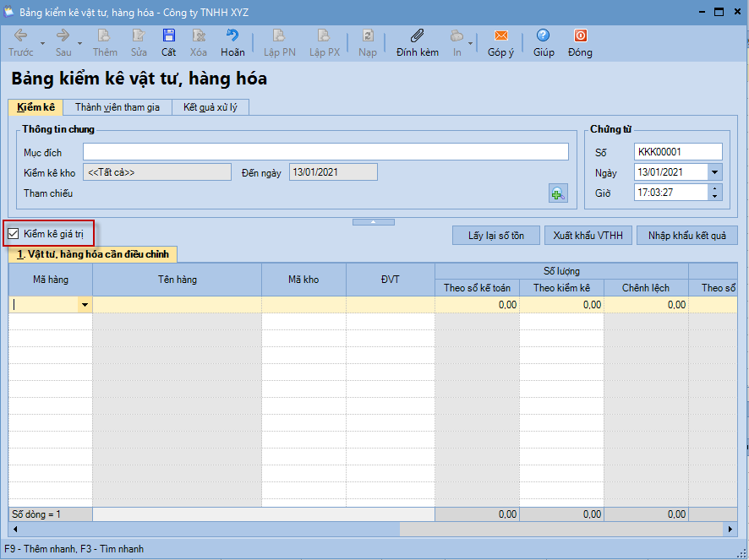
Task: Click the horizontal scrollbar thumb
Action: [210, 529]
